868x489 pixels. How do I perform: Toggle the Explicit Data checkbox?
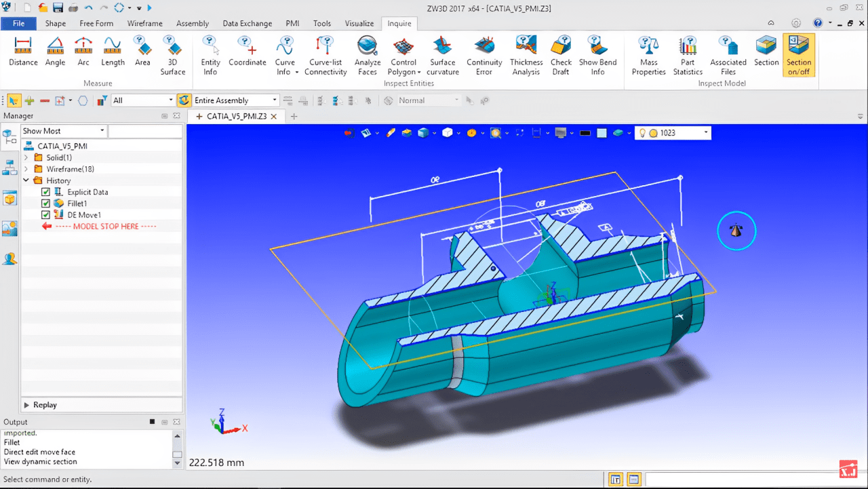[x=46, y=192]
